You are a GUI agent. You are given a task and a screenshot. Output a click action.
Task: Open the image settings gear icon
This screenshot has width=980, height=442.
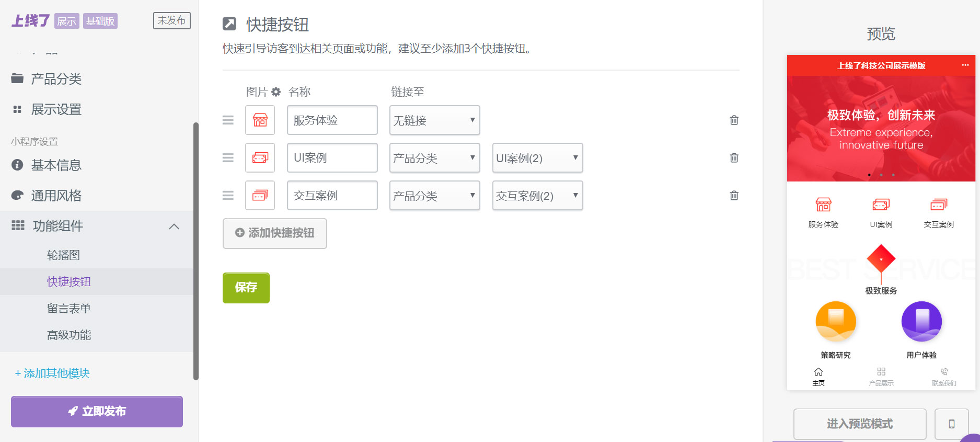pyautogui.click(x=276, y=92)
